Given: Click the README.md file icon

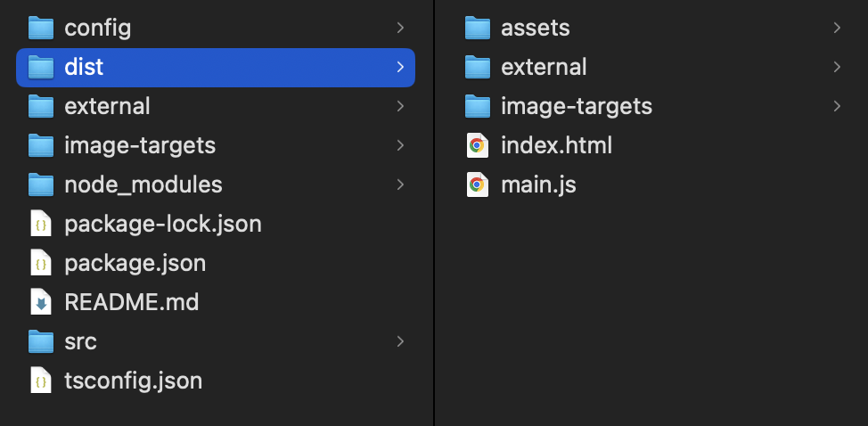Looking at the screenshot, I should (41, 302).
